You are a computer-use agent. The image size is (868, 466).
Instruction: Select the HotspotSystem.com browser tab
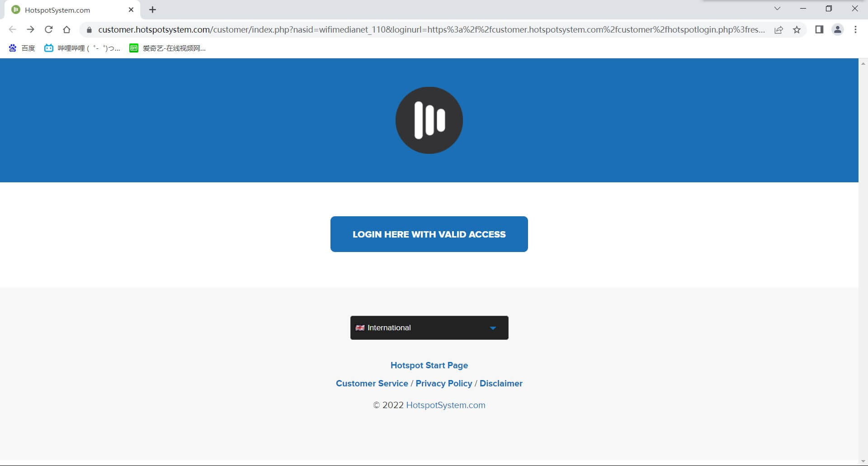click(68, 10)
